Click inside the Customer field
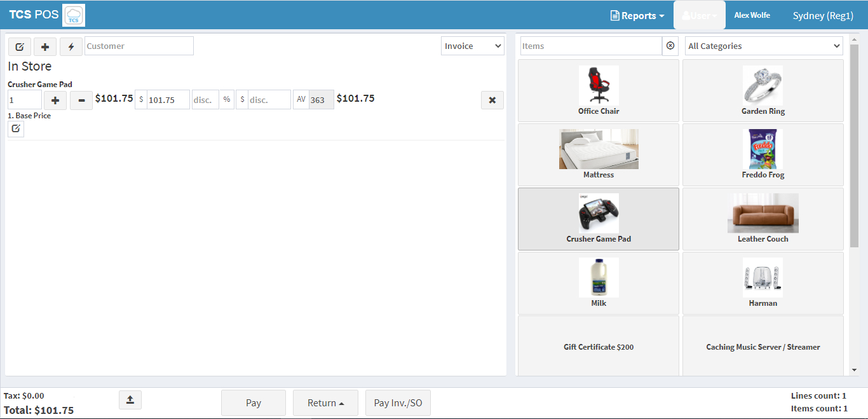The image size is (868, 419). pyautogui.click(x=139, y=46)
